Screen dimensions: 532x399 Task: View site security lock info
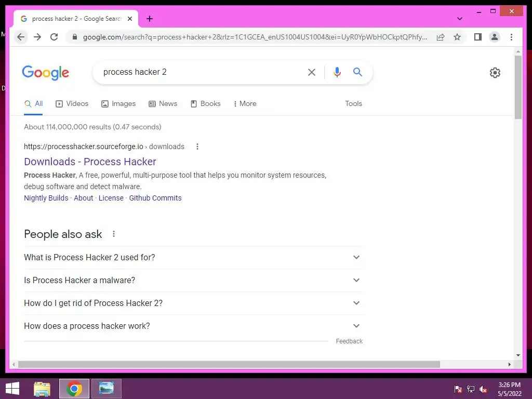[75, 37]
